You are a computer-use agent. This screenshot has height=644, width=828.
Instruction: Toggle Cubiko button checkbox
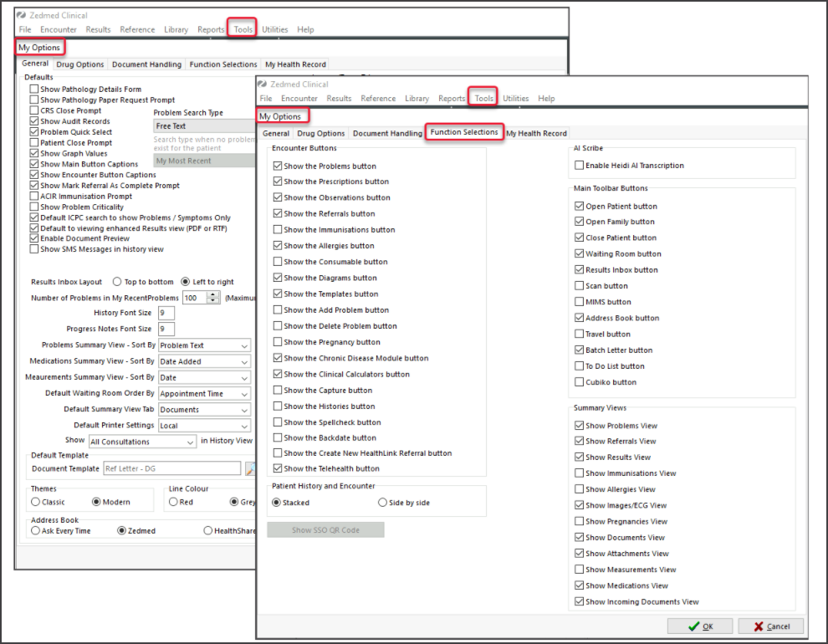coord(580,382)
